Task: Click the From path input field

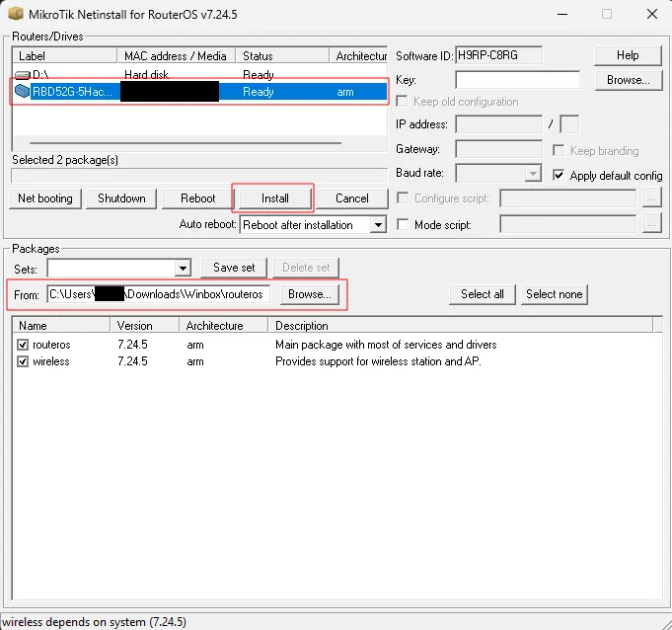Action: 159,294
